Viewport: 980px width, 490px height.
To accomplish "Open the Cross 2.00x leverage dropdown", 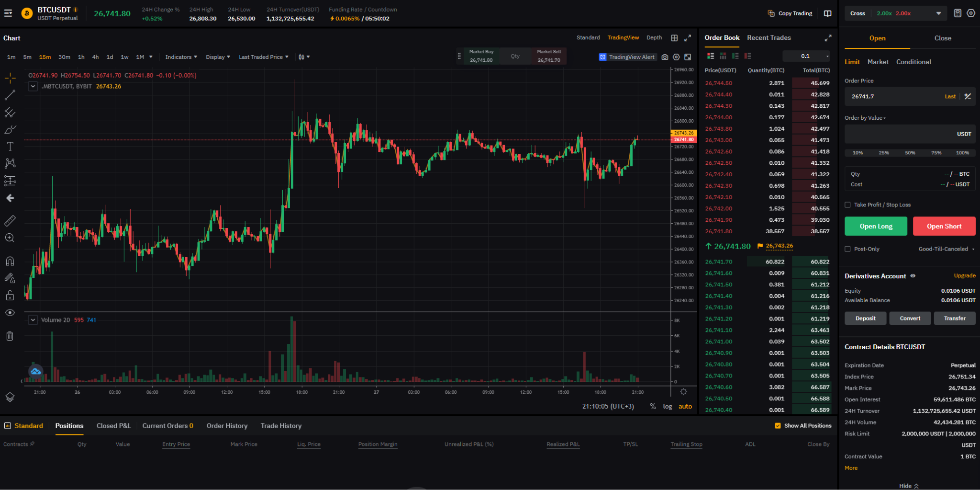I will (895, 13).
